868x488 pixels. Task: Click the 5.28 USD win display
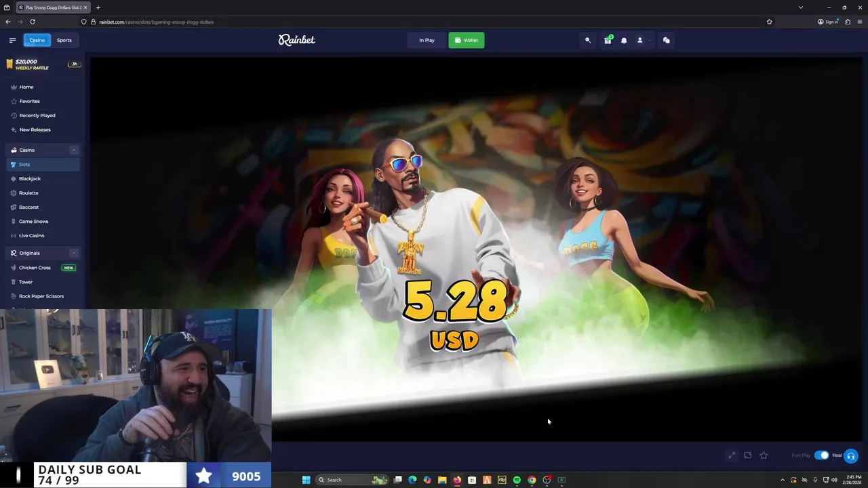pos(454,315)
